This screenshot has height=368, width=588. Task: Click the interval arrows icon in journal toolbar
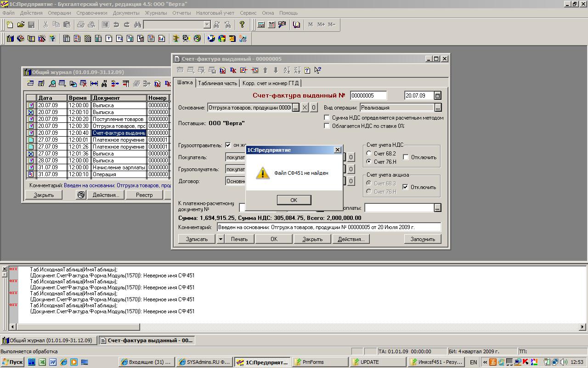(94, 84)
